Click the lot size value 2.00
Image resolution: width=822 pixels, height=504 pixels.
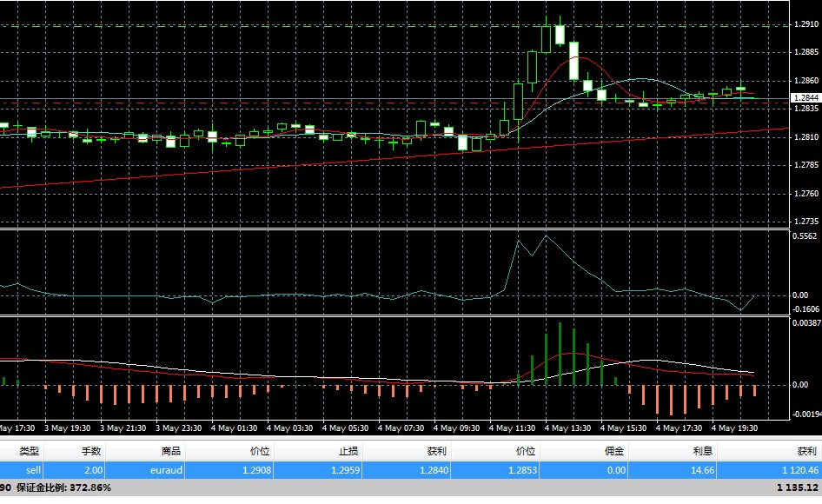[93, 470]
